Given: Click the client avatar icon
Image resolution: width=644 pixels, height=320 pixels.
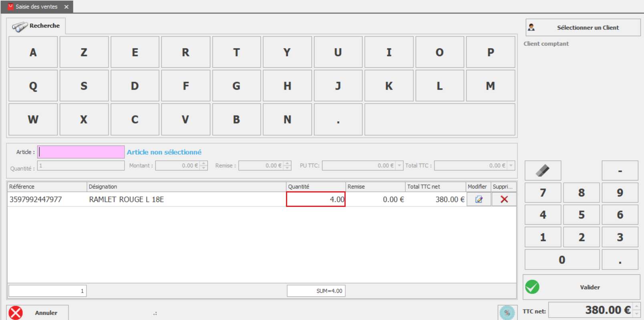Looking at the screenshot, I should point(531,27).
